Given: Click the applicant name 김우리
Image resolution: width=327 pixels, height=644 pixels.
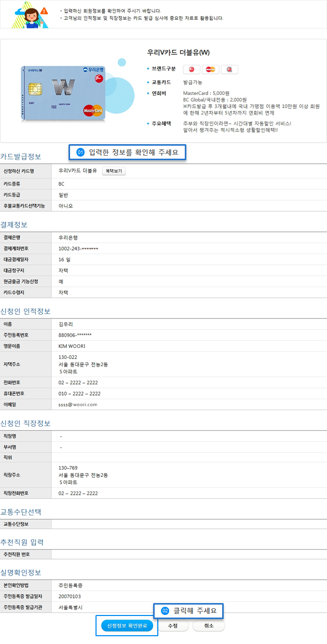Looking at the screenshot, I should pos(66,324).
